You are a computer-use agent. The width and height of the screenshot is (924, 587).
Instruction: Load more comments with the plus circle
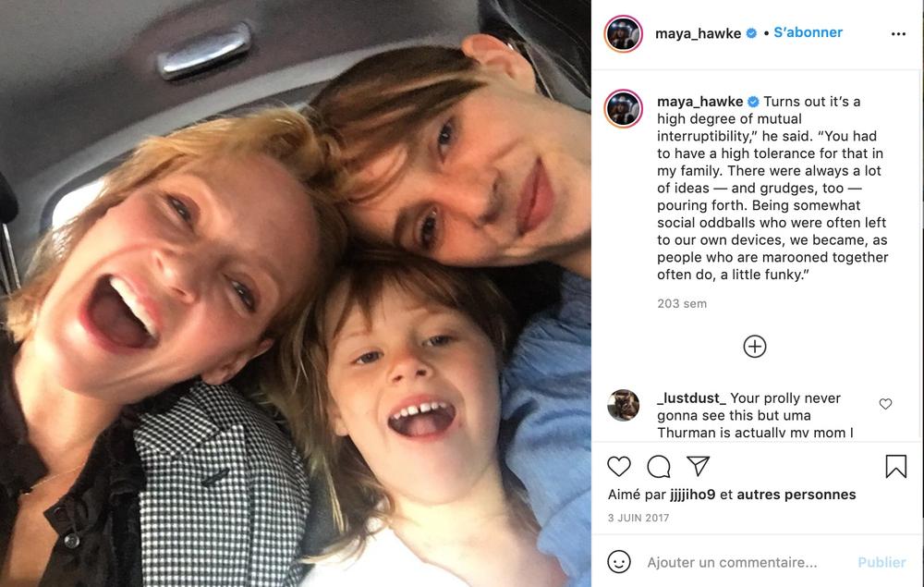click(x=754, y=346)
